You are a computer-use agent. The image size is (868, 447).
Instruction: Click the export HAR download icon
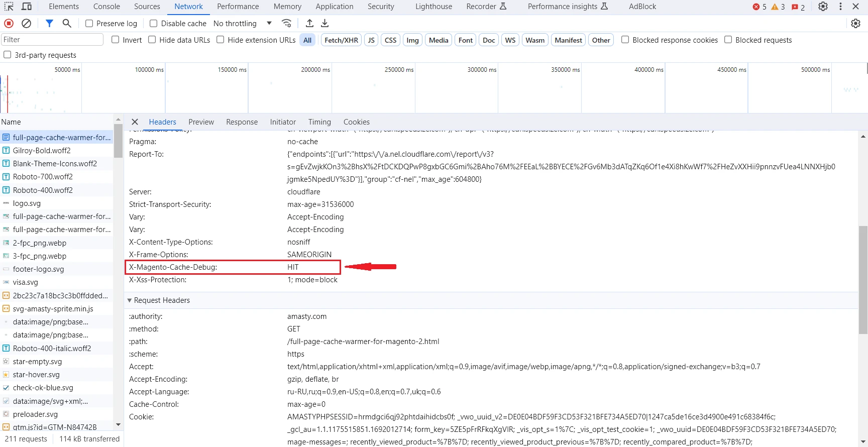[x=325, y=23]
